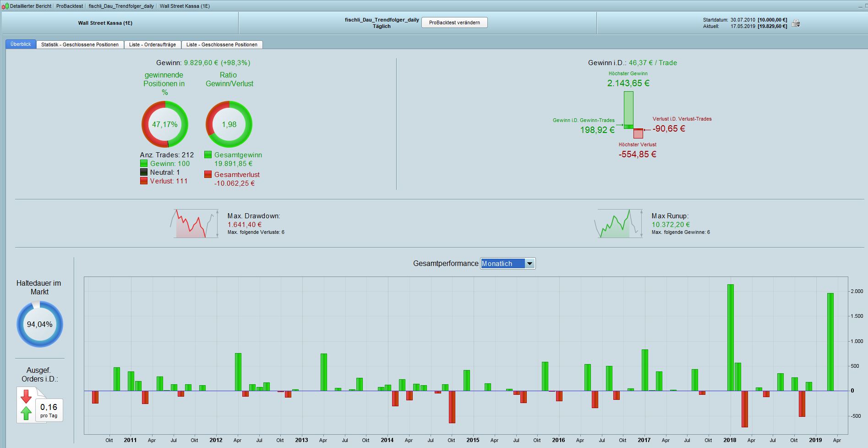Viewport: 868px width, 448px height.
Task: Click the ProRealTime candlestick icon in title bar
Action: (x=5, y=6)
